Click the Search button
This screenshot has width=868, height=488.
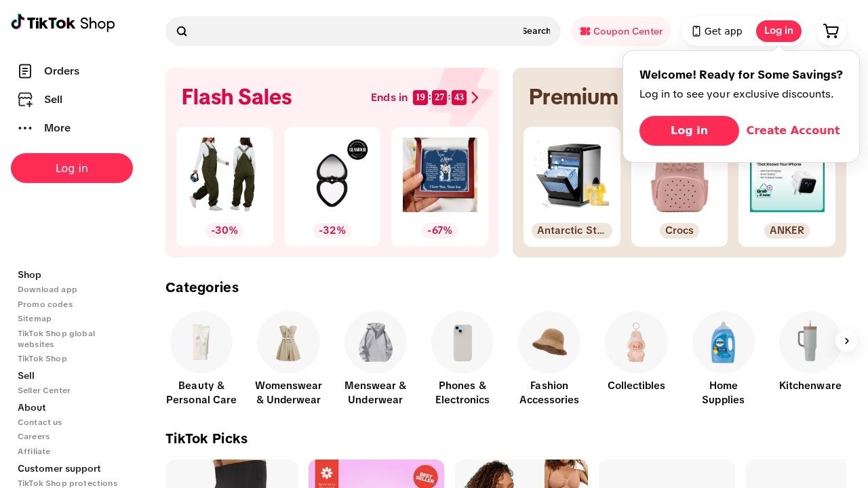[x=536, y=31]
